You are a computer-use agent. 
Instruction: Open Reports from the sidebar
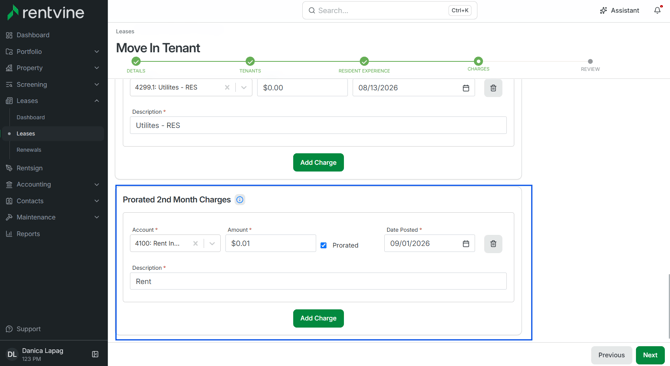28,234
